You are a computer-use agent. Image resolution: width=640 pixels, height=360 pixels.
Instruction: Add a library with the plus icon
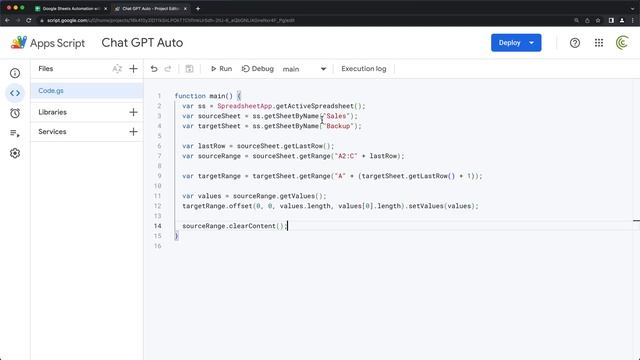(133, 112)
